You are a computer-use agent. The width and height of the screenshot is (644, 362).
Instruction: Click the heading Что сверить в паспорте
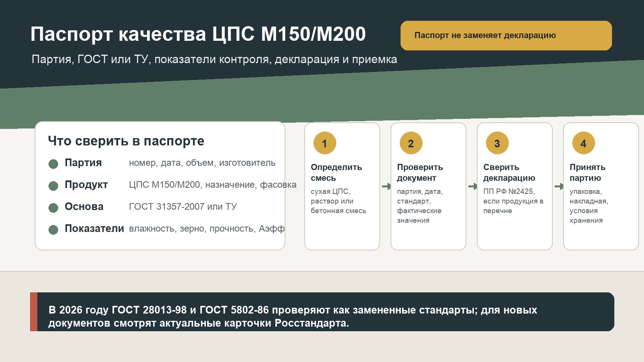126,141
